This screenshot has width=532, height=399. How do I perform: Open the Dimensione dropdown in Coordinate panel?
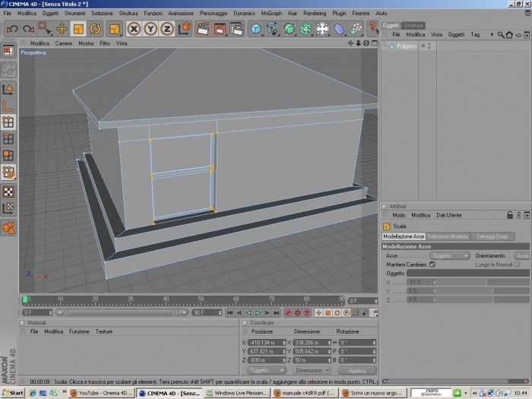312,371
